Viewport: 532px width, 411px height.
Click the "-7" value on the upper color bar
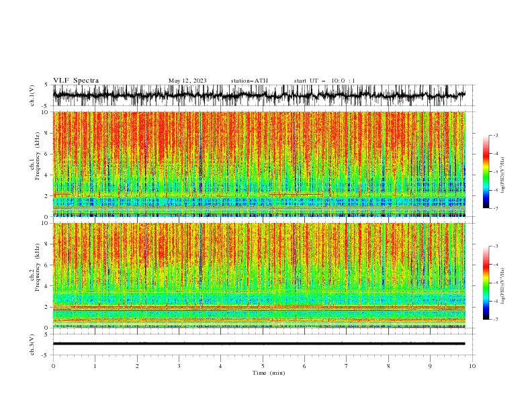(x=495, y=209)
